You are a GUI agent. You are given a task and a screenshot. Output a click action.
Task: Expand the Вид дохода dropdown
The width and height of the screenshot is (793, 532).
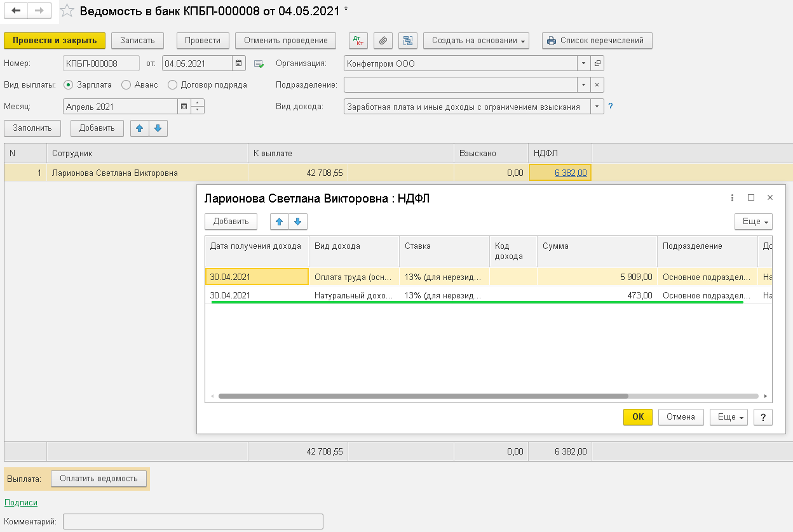(597, 107)
